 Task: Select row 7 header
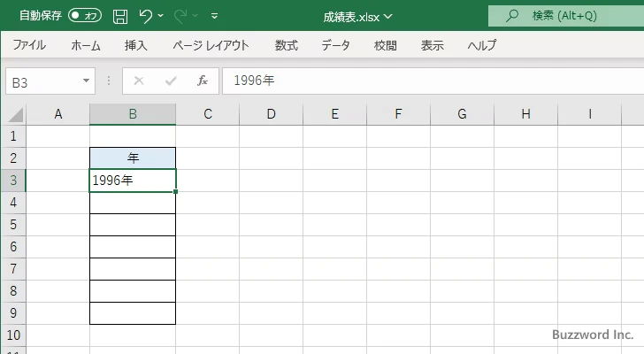tap(13, 269)
